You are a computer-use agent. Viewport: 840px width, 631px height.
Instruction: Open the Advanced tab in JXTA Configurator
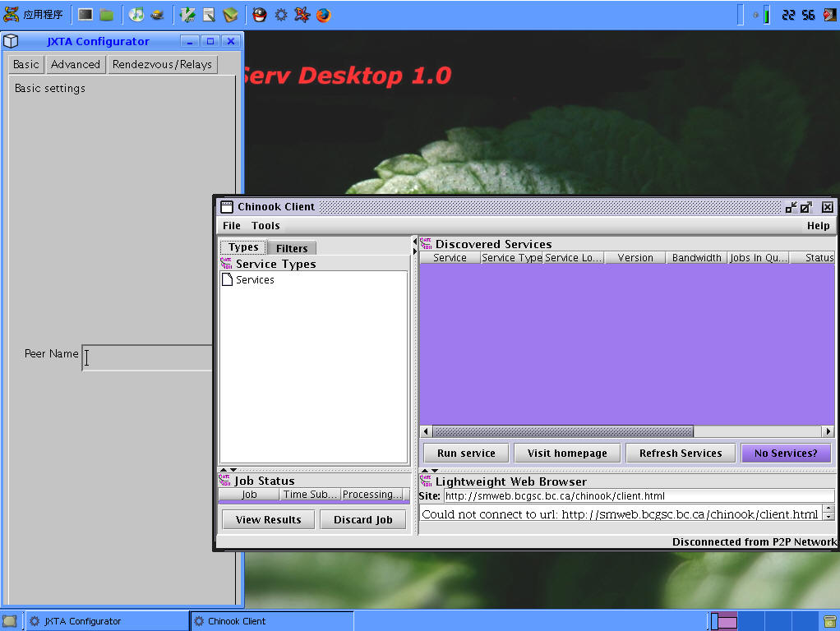(x=76, y=64)
